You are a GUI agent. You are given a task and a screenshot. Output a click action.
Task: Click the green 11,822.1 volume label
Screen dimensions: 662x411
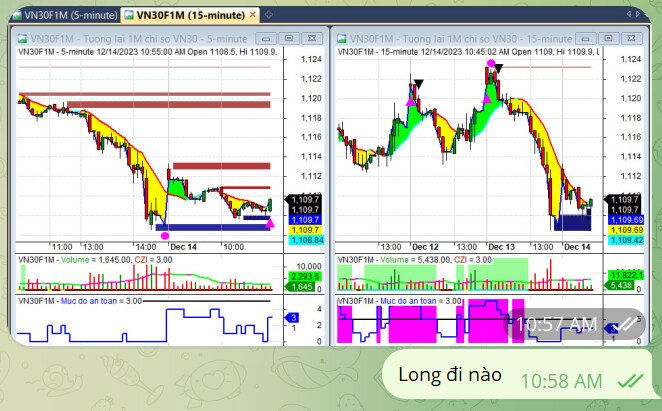tap(625, 275)
